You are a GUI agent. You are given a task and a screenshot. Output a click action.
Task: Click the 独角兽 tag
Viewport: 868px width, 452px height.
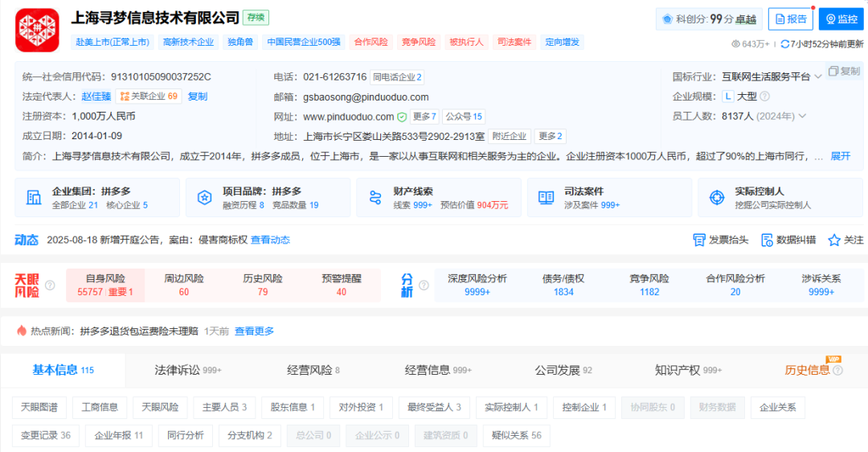240,42
